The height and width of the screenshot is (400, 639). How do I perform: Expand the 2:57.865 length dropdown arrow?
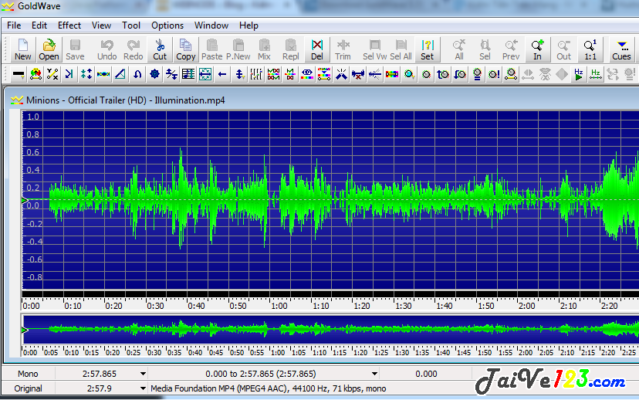point(143,374)
